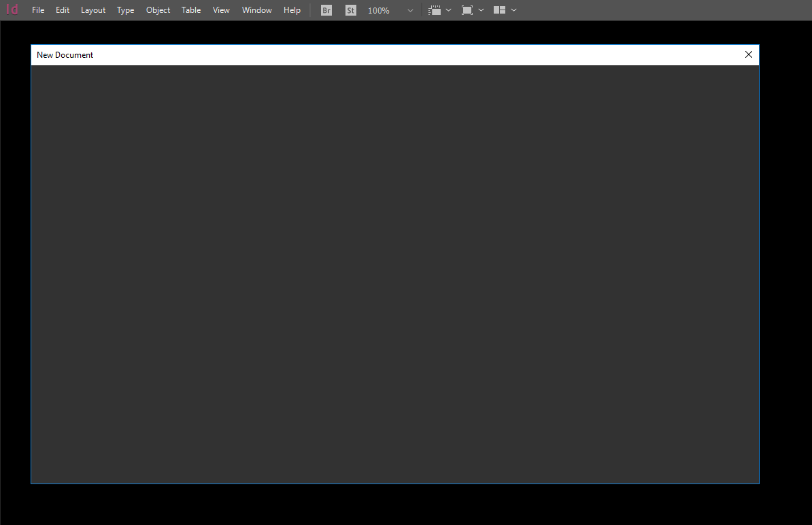Close the New Document dialog
Screen dimensions: 812x525
748,54
